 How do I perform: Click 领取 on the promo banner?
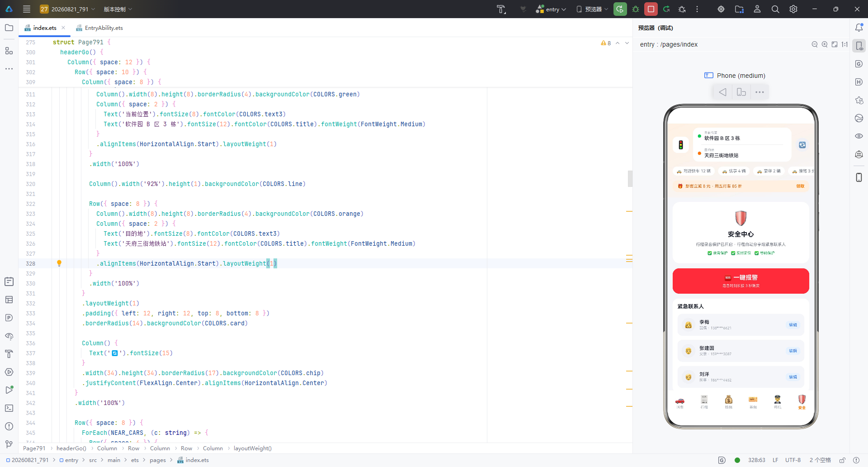[x=800, y=186]
